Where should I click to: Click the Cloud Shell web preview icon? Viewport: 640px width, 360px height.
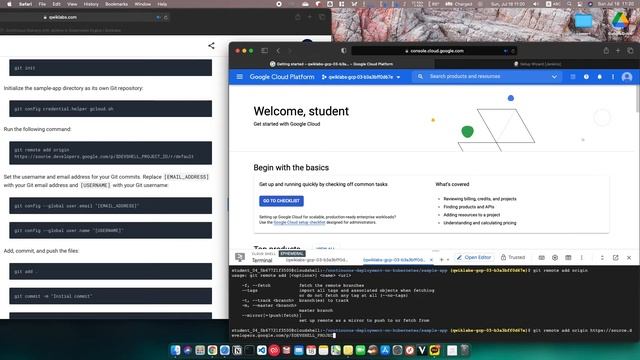click(x=568, y=258)
